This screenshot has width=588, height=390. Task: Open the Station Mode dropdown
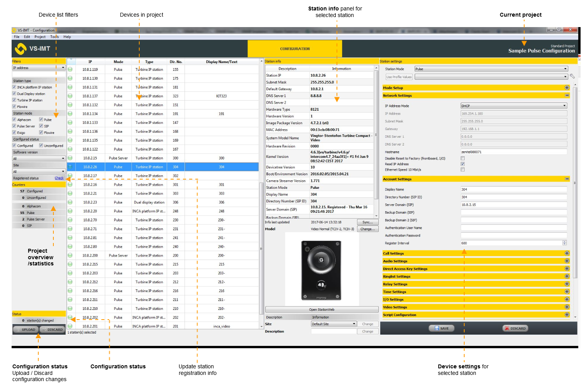tap(491, 69)
